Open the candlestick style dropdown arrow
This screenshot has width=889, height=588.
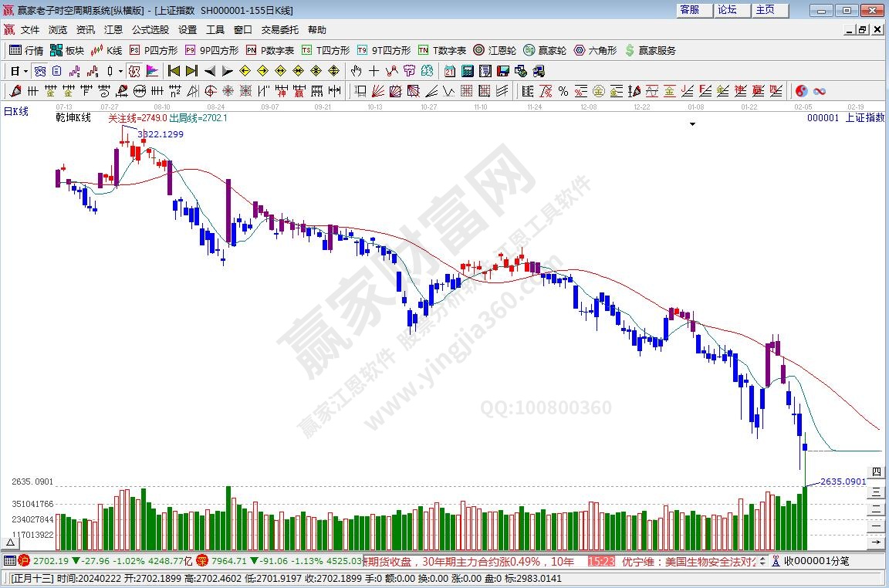pos(120,71)
